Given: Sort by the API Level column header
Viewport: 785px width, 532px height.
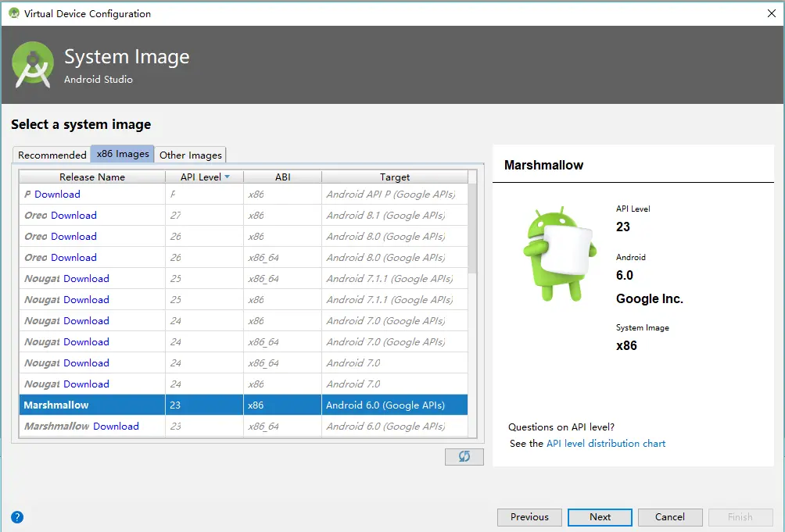Looking at the screenshot, I should click(204, 177).
